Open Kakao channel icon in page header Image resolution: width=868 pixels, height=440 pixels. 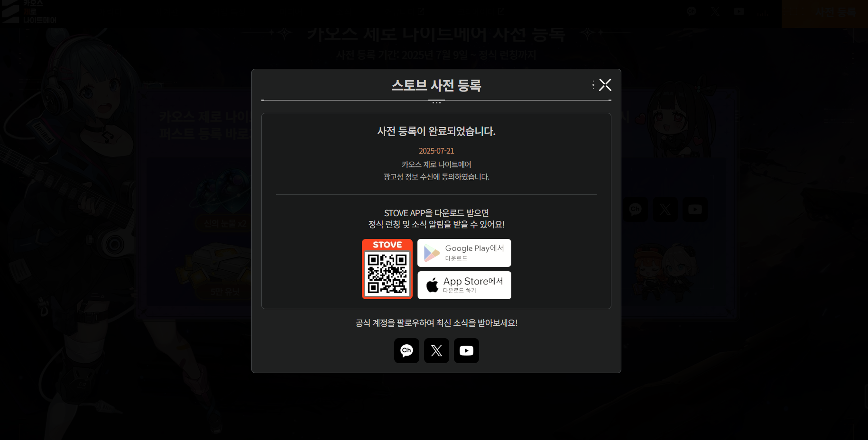[x=692, y=11]
